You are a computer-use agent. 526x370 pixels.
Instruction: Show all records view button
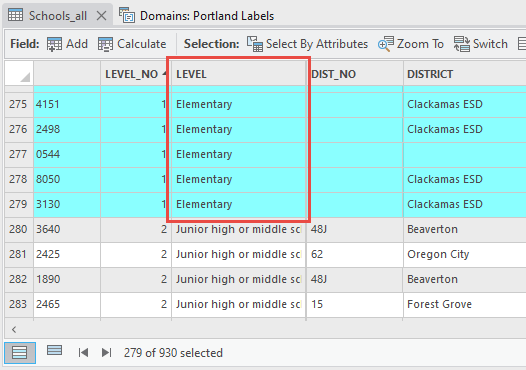tap(20, 353)
